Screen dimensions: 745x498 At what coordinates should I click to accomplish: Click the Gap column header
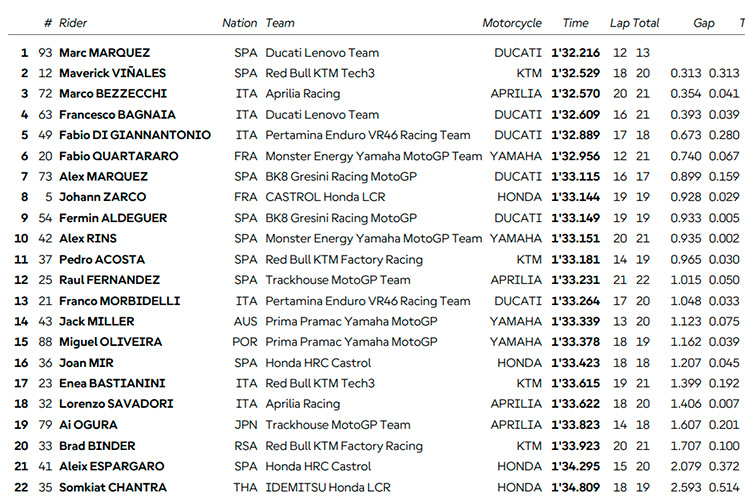tap(704, 23)
